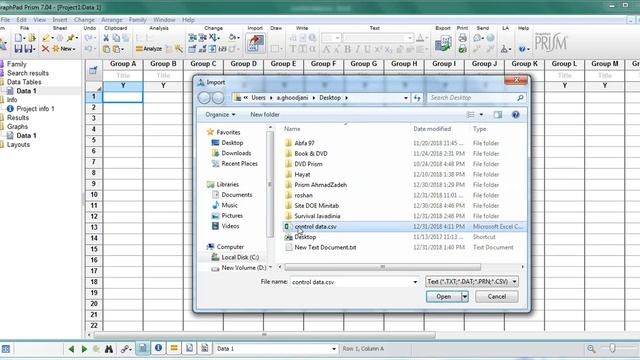The width and height of the screenshot is (640, 360).
Task: Click the Open button split arrow
Action: [x=464, y=297]
